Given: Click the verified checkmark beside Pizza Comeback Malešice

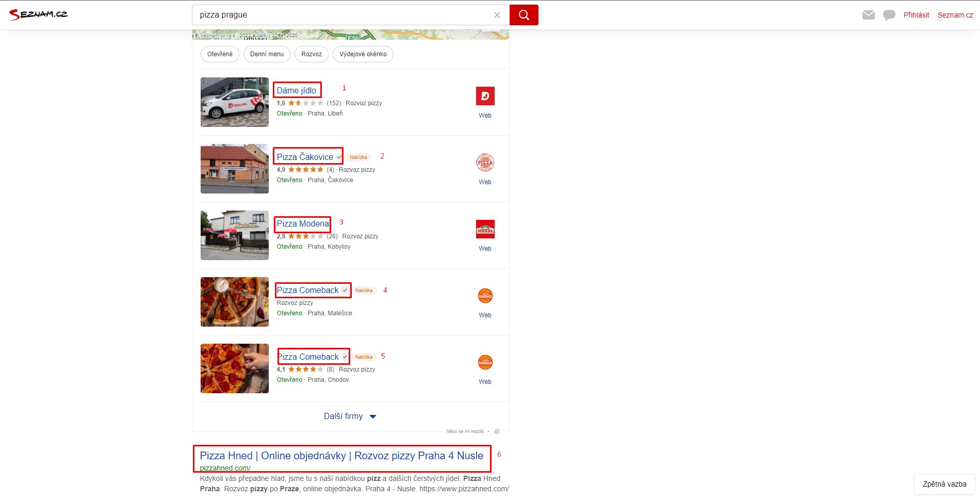Looking at the screenshot, I should (x=345, y=290).
